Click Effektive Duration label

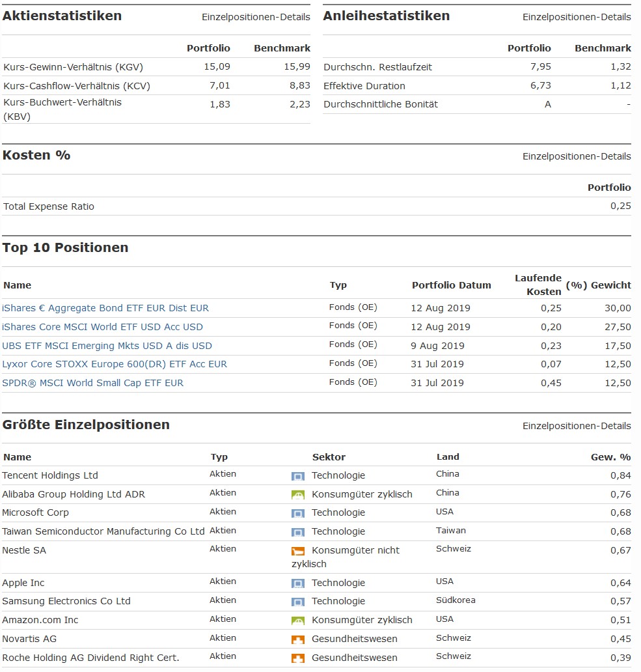coord(364,86)
